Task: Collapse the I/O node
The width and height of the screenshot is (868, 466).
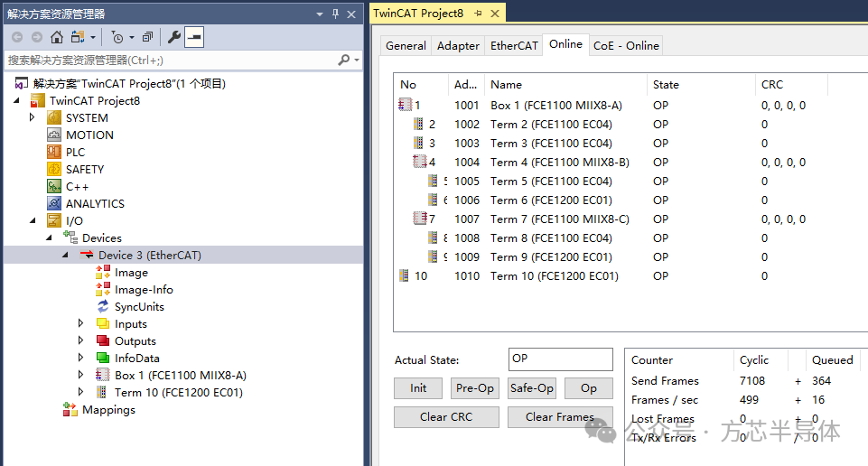Action: click(33, 221)
